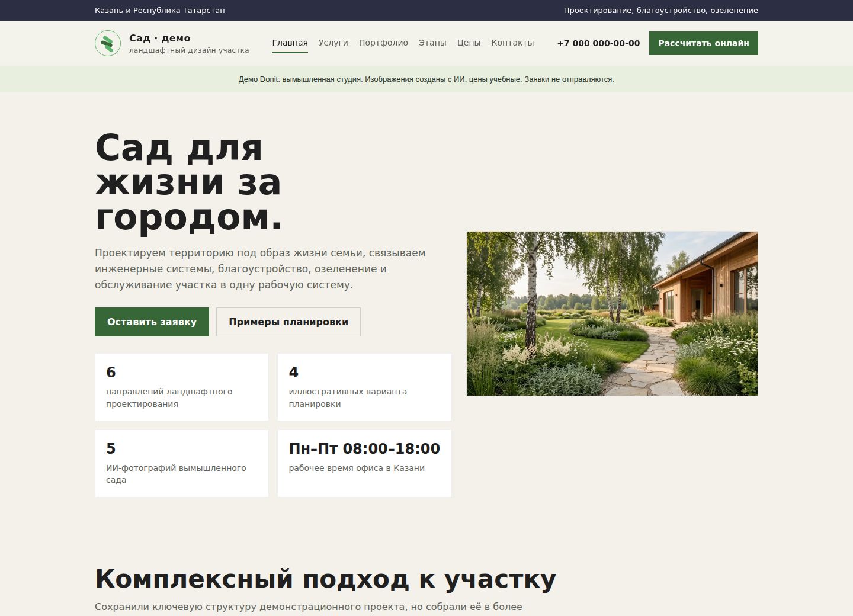Open Примеры планировки examples

click(288, 322)
